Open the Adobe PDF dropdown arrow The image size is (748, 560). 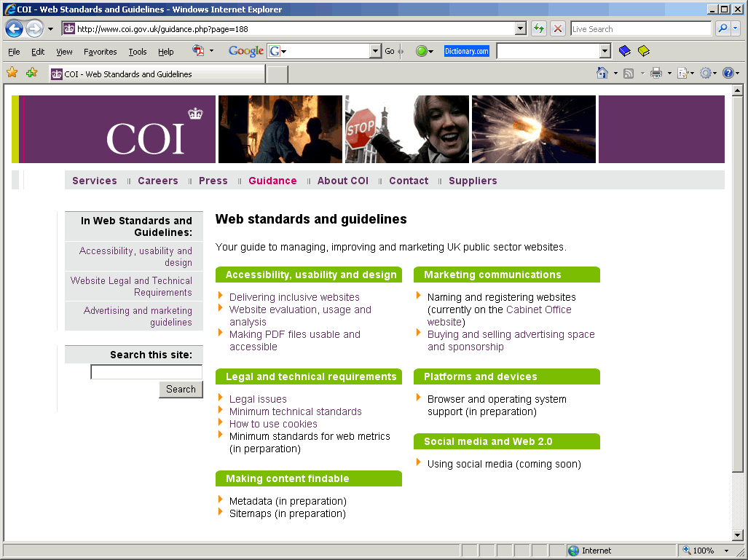click(211, 50)
